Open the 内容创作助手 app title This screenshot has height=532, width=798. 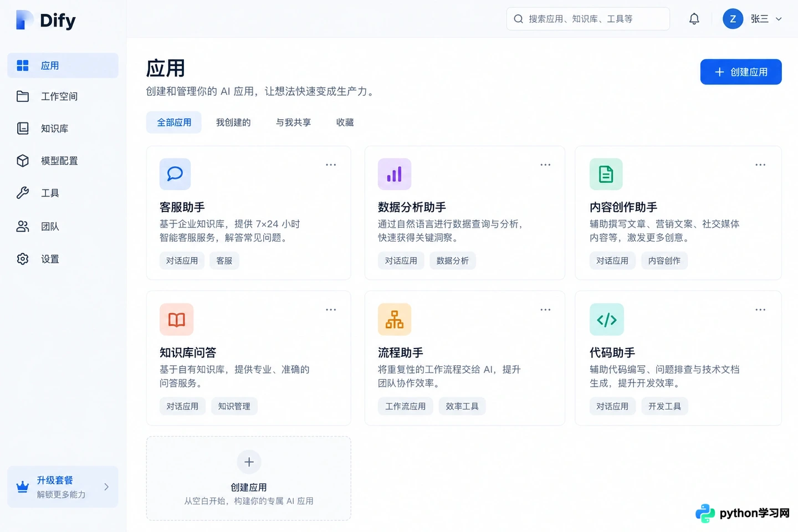point(623,207)
